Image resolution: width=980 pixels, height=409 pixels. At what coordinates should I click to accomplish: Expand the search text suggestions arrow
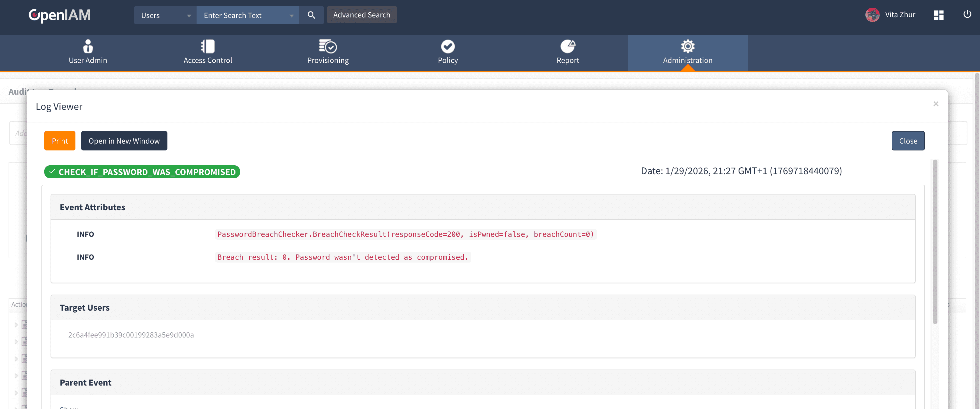coord(291,16)
